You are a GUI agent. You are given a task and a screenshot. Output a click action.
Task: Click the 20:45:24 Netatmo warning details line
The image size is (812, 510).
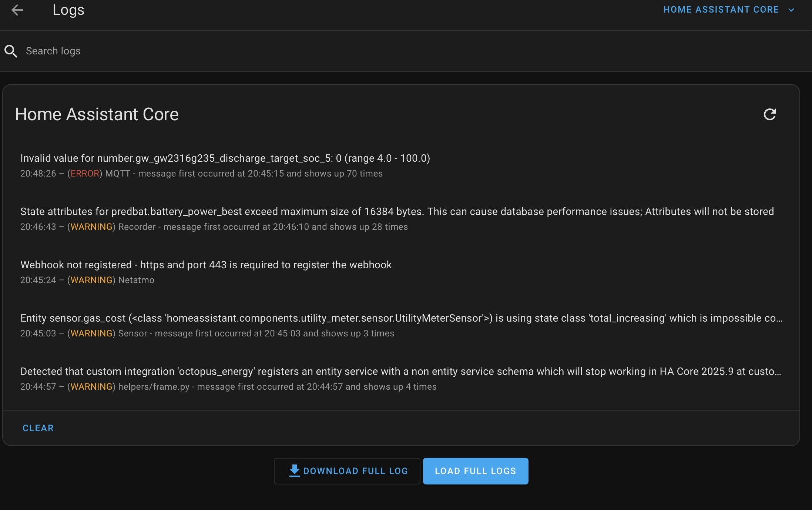pyautogui.click(x=87, y=280)
